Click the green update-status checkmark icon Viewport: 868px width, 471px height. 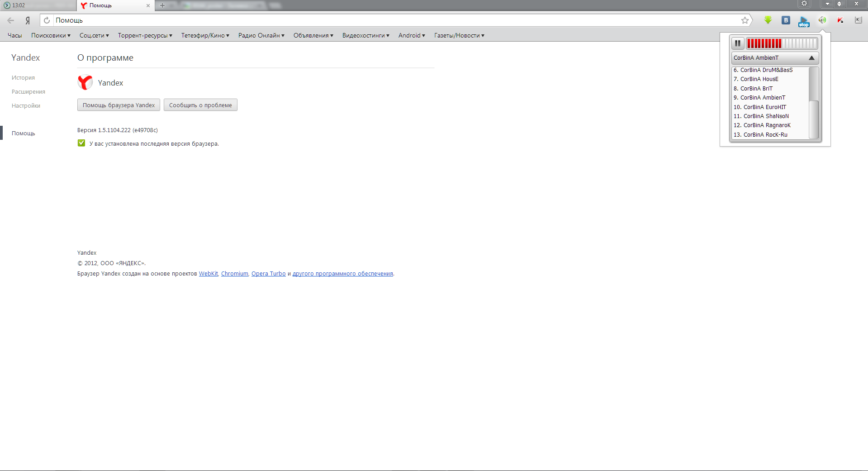pos(81,143)
